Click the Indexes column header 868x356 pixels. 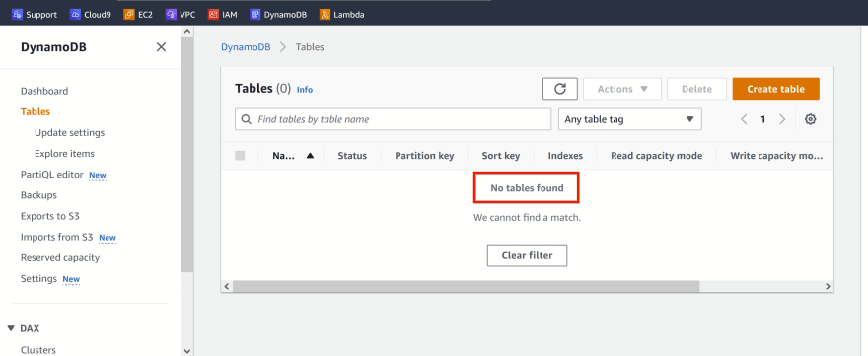[x=565, y=156]
